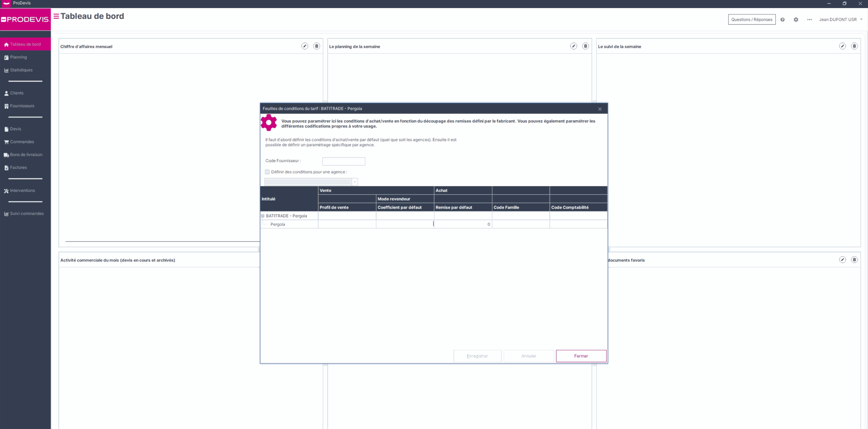Open Planning in the sidebar
The image size is (868, 429).
click(x=18, y=57)
